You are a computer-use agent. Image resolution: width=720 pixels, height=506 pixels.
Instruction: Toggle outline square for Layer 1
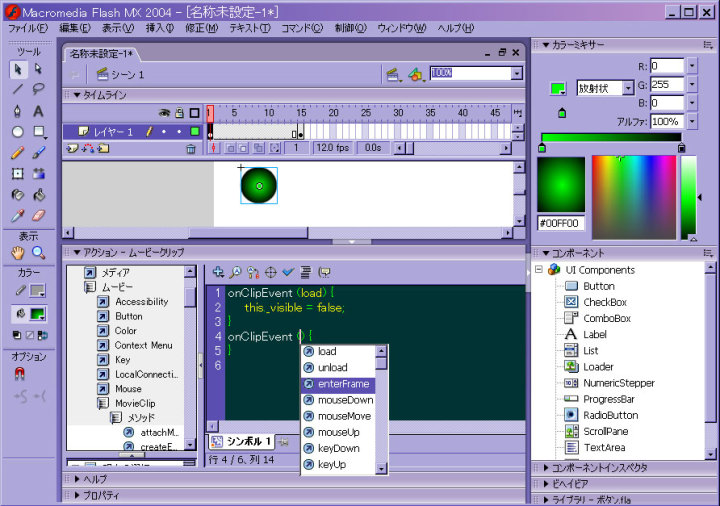point(195,132)
